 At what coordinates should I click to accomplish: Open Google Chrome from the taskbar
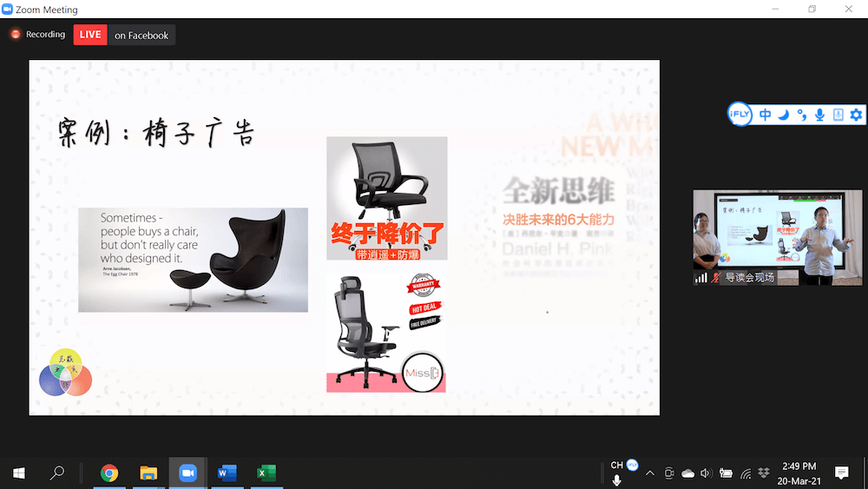pyautogui.click(x=109, y=472)
